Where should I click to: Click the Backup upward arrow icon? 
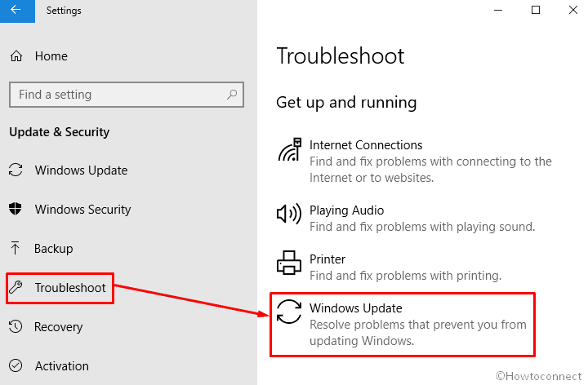(x=15, y=248)
